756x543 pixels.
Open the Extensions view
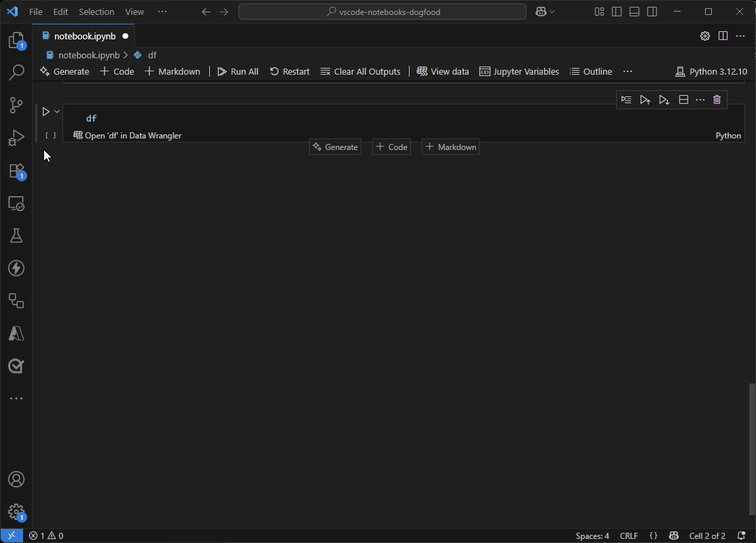[16, 171]
